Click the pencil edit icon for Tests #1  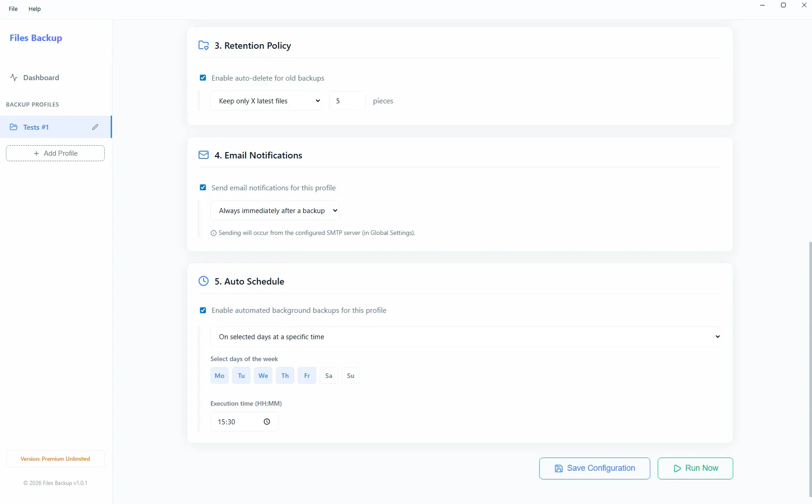tap(95, 127)
